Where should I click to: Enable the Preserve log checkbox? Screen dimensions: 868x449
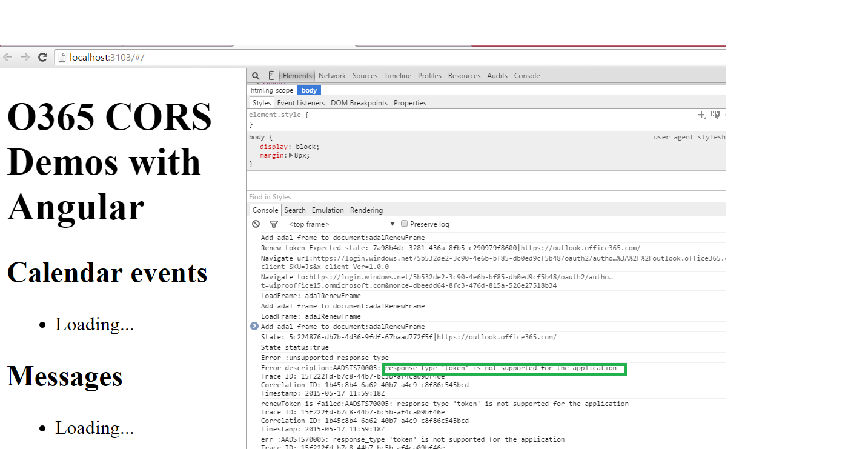click(x=405, y=224)
